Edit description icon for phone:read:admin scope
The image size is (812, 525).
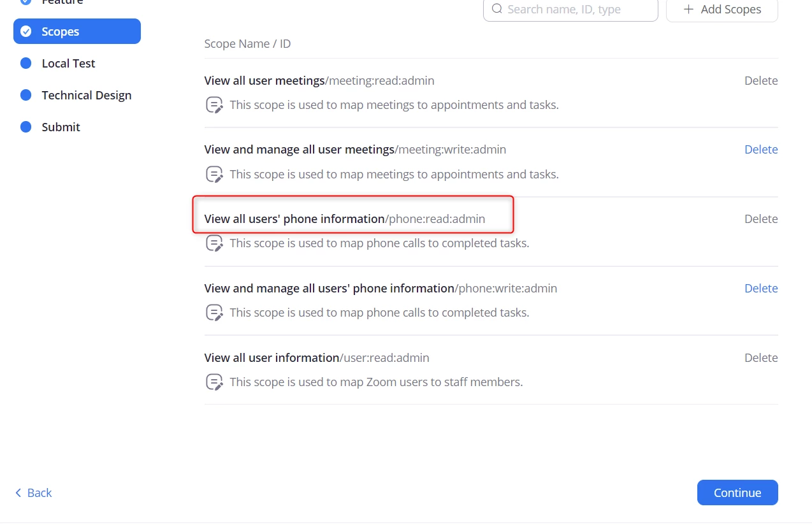click(x=215, y=243)
